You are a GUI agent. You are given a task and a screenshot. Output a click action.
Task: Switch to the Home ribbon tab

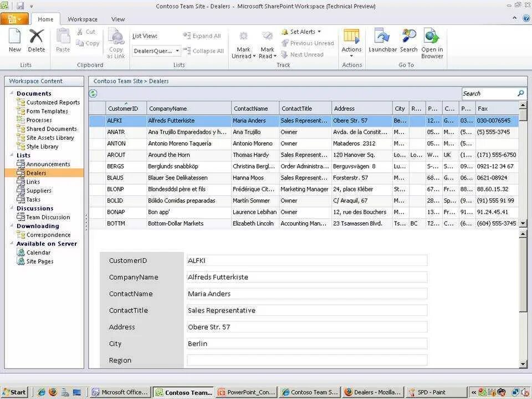(x=45, y=19)
